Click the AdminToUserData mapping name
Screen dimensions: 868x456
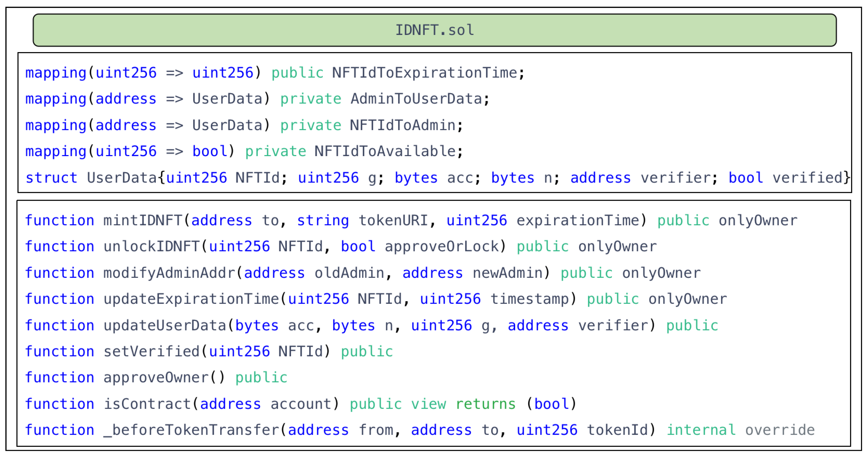coord(416,99)
